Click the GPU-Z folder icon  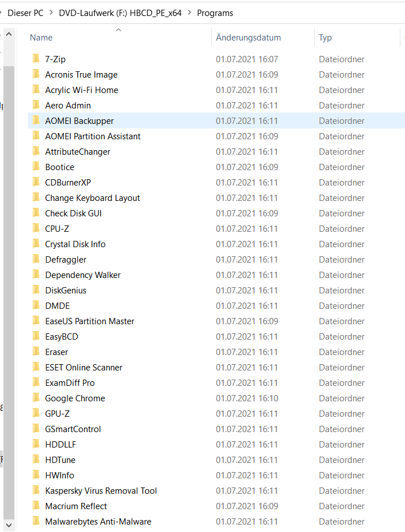click(x=36, y=413)
